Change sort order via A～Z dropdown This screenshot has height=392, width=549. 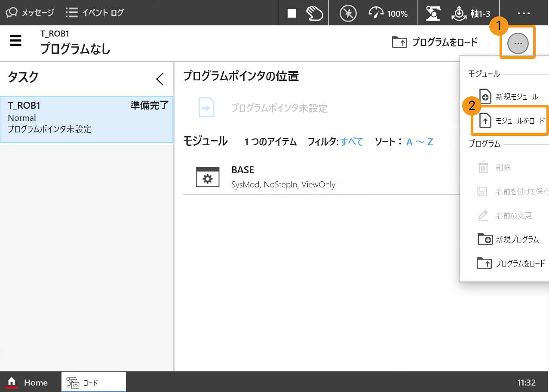coord(419,142)
